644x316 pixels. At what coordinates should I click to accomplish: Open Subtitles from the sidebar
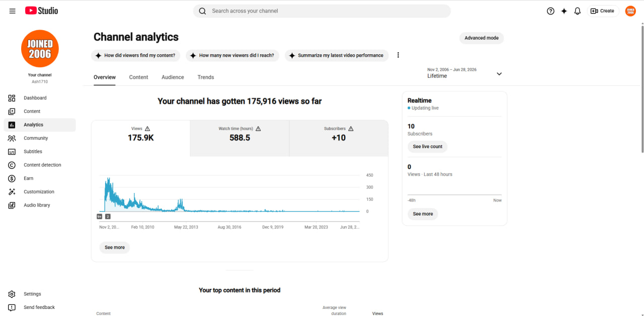coord(40,152)
